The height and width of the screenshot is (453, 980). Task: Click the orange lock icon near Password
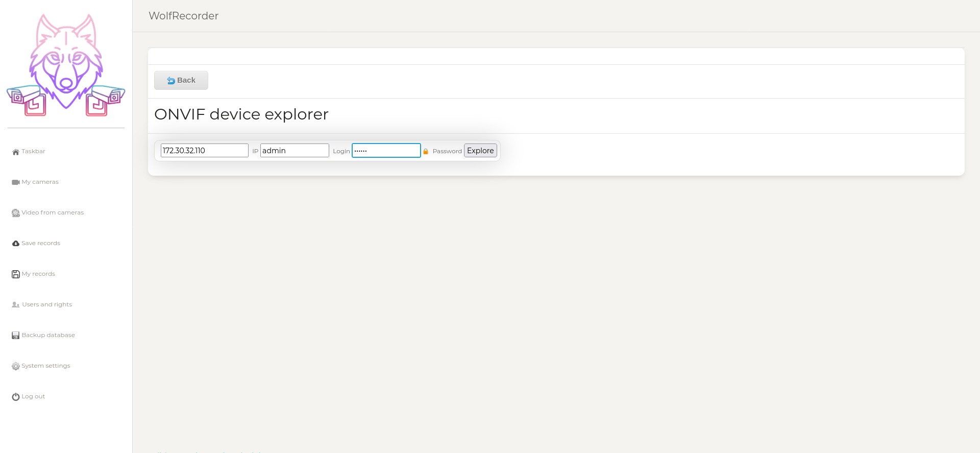click(x=426, y=151)
